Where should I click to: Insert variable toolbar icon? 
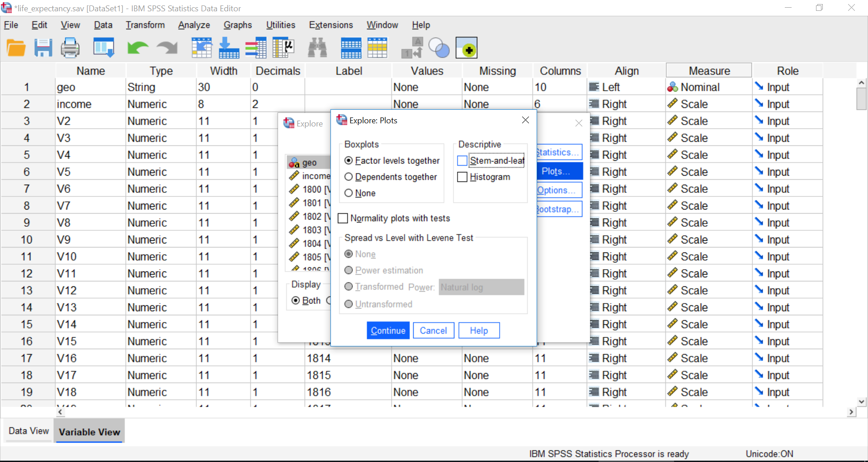tap(377, 48)
